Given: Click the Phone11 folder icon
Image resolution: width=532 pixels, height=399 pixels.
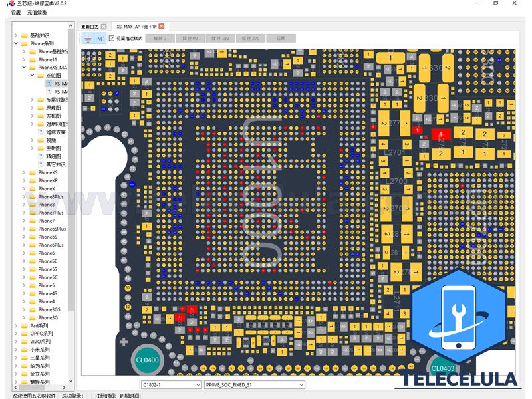Looking at the screenshot, I should (33, 59).
